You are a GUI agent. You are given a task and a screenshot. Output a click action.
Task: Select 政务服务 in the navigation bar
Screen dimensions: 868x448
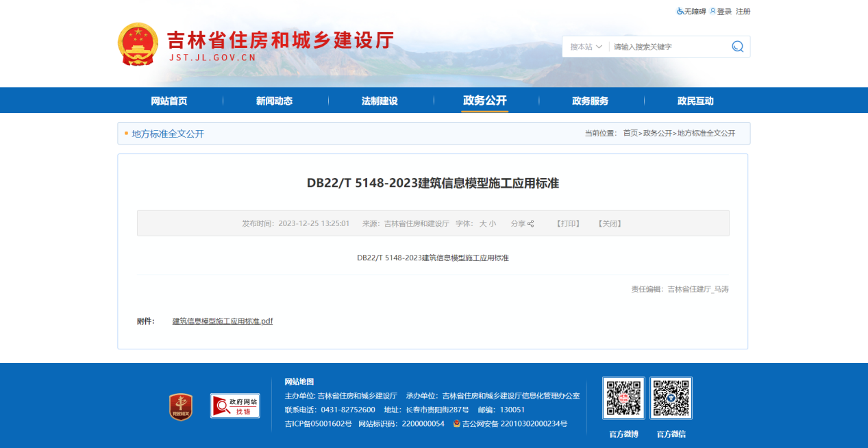(590, 101)
